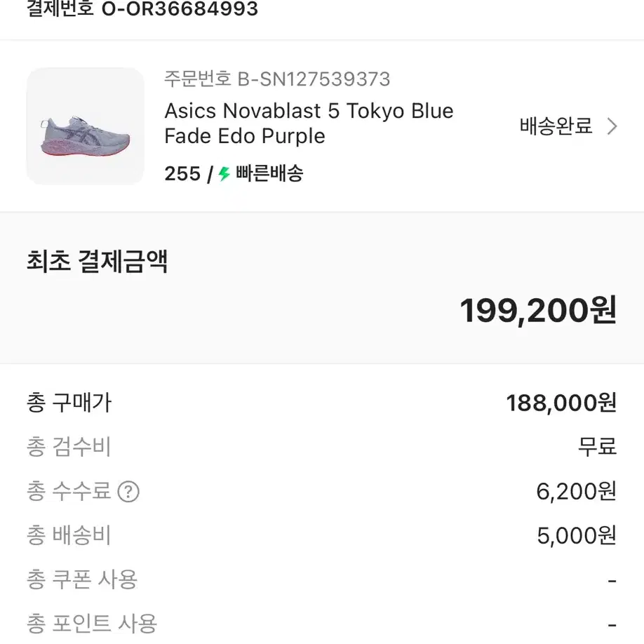Click the Asics Novablast 5 product photo
Image resolution: width=644 pixels, height=644 pixels.
coord(85,126)
